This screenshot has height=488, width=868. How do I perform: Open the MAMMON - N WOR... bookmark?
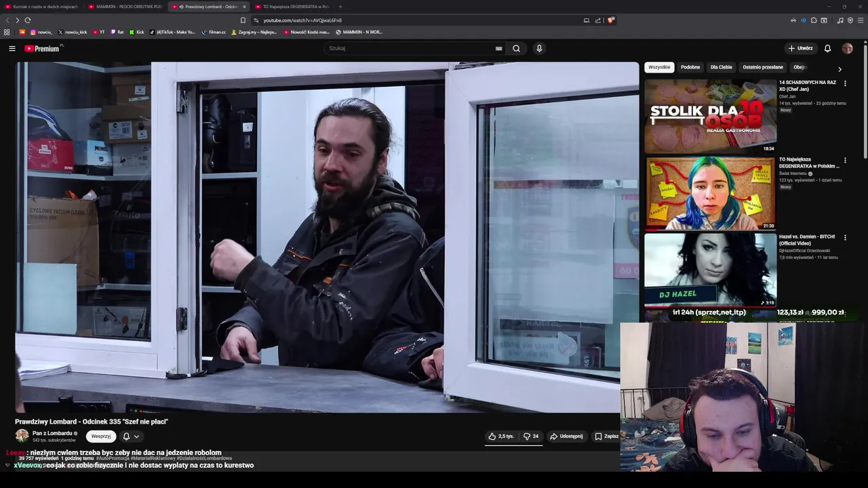point(359,32)
